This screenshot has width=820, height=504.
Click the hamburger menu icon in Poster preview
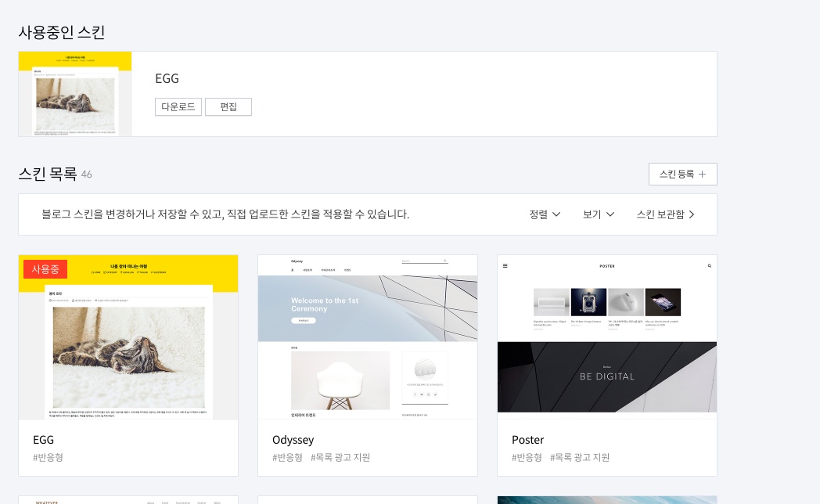tap(505, 265)
